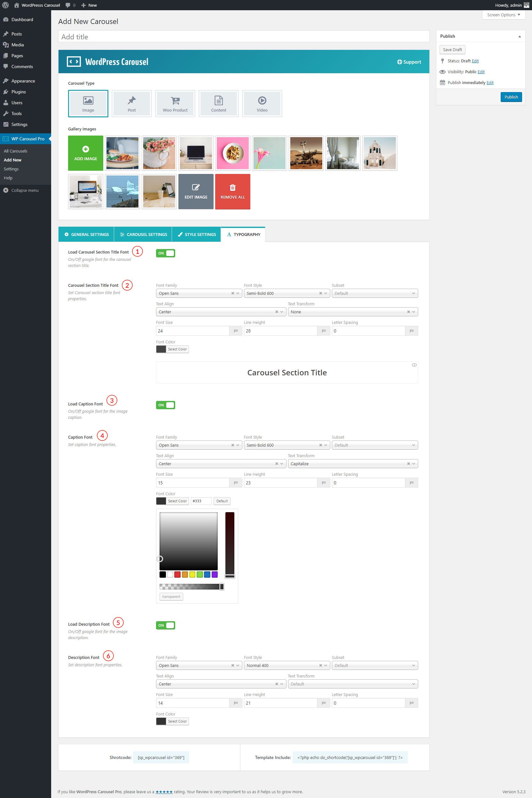Toggle Load Carousel Section Title Font switch

click(x=166, y=253)
